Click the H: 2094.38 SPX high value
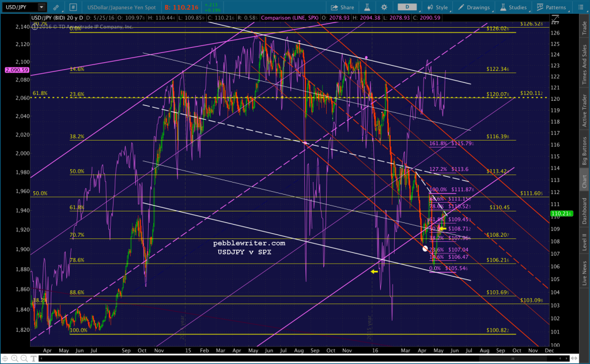The height and width of the screenshot is (364, 590). [366, 18]
